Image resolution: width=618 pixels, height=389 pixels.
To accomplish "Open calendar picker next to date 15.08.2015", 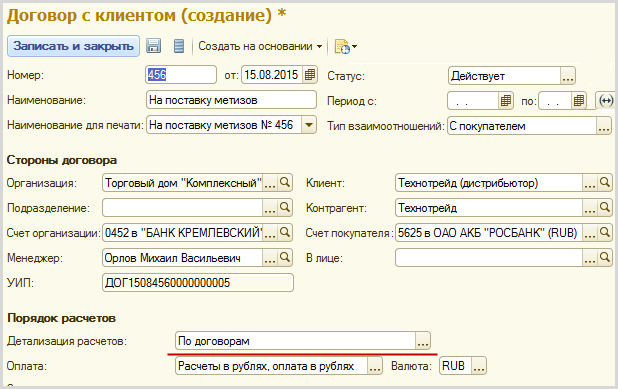I will coord(310,74).
